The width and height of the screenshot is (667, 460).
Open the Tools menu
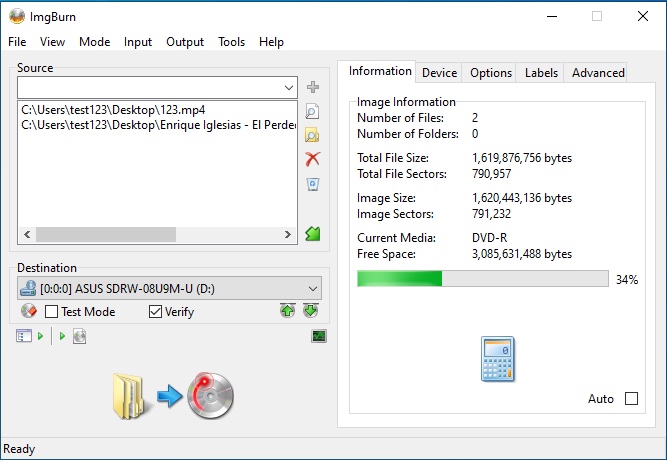click(x=231, y=42)
